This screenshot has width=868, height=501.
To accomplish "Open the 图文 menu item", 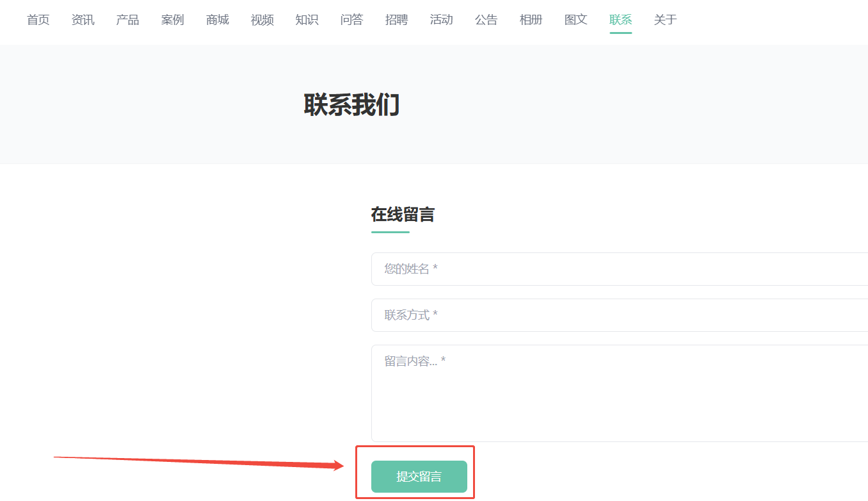I will click(x=576, y=20).
